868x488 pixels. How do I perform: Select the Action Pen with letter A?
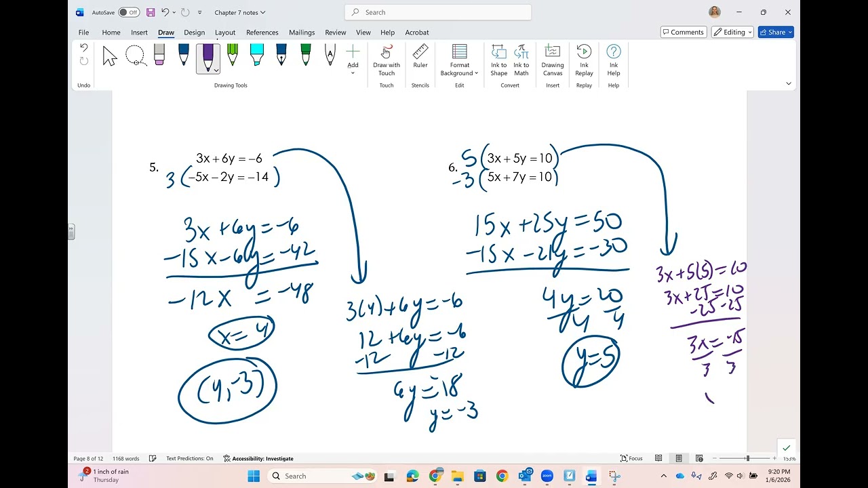(330, 55)
